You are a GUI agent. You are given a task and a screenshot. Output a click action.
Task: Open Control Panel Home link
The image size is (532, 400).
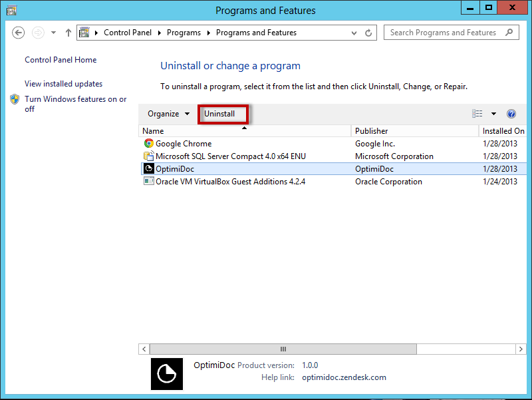61,60
